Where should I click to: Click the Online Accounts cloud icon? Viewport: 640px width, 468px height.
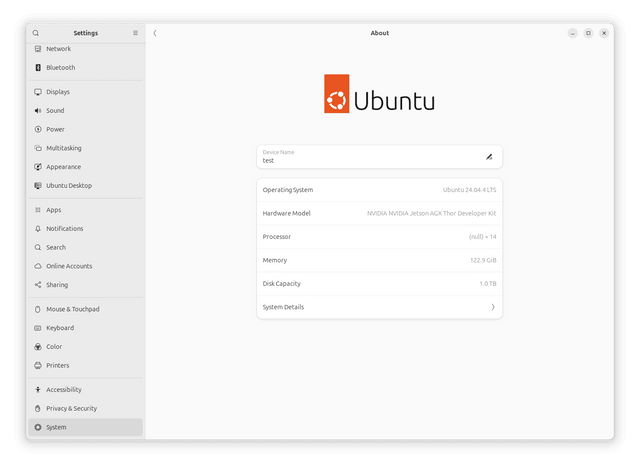(38, 266)
